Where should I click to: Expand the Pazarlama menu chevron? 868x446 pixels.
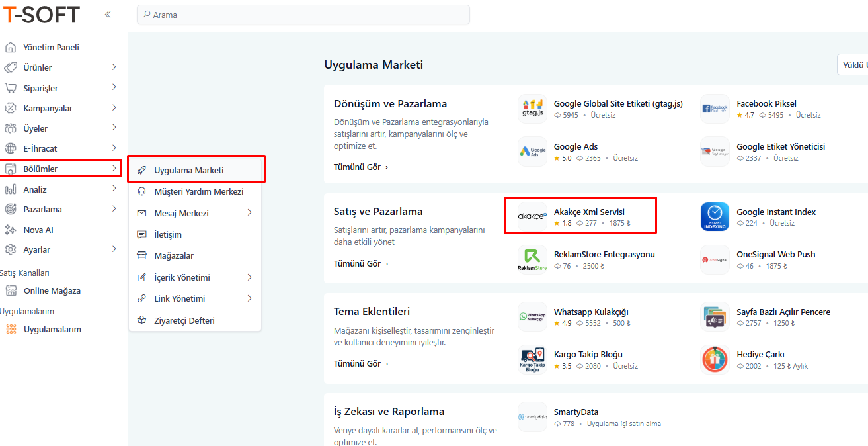coord(114,209)
